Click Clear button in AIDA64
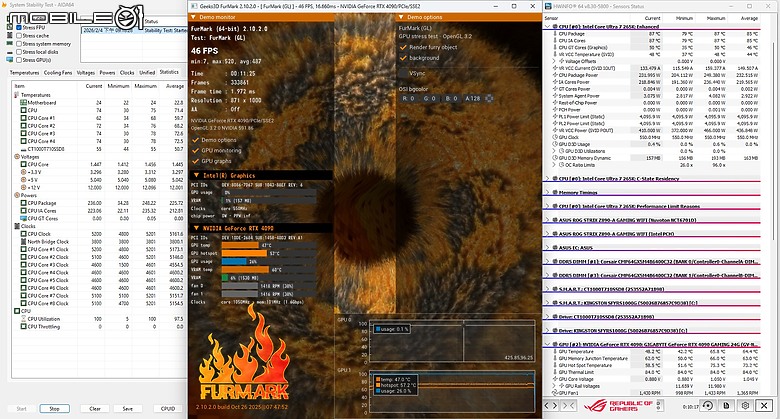 [95, 409]
